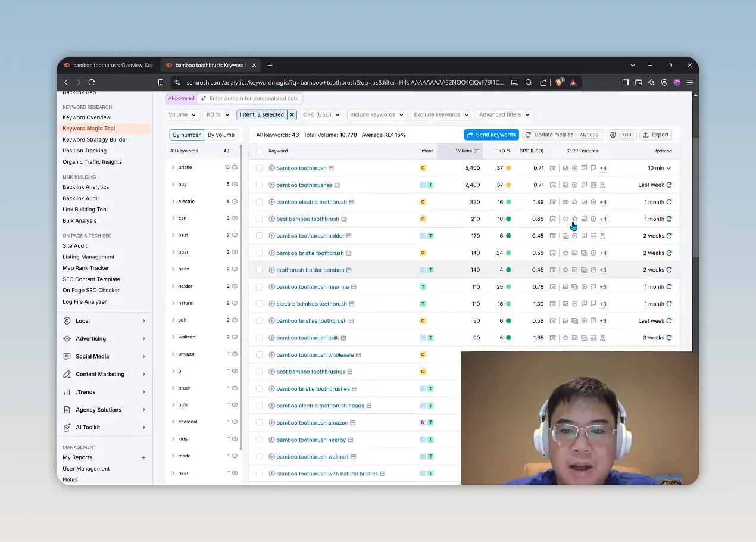This screenshot has width=756, height=542.
Task: Select checkbox for bamboo bristle toothbrush
Action: click(x=259, y=253)
